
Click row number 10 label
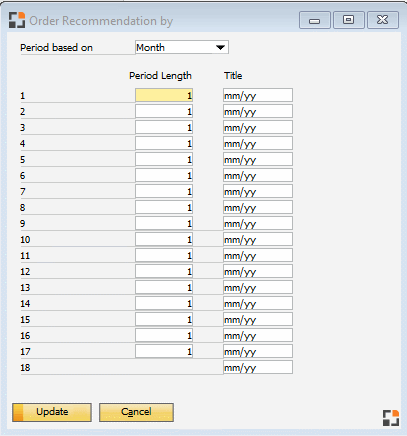click(x=25, y=240)
